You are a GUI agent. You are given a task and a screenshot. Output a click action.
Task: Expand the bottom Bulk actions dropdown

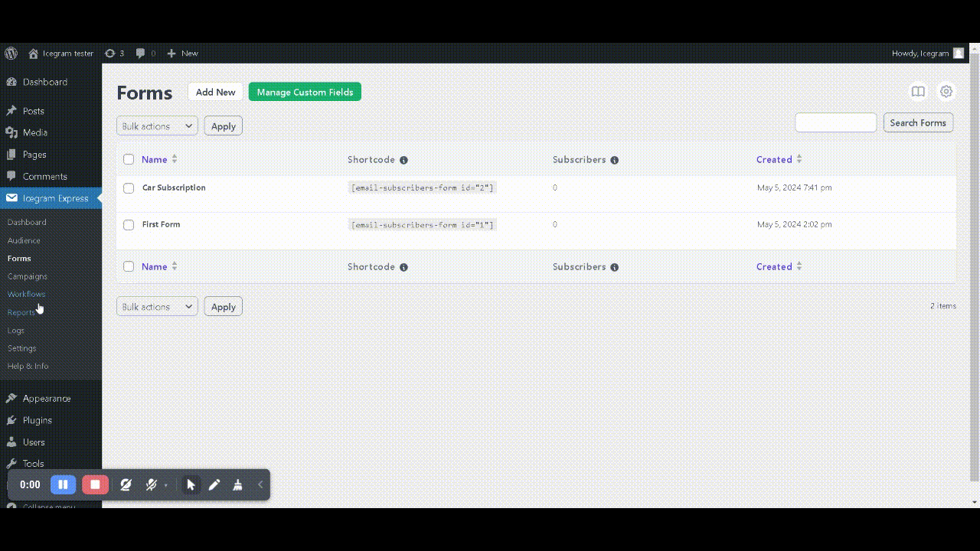pos(157,307)
